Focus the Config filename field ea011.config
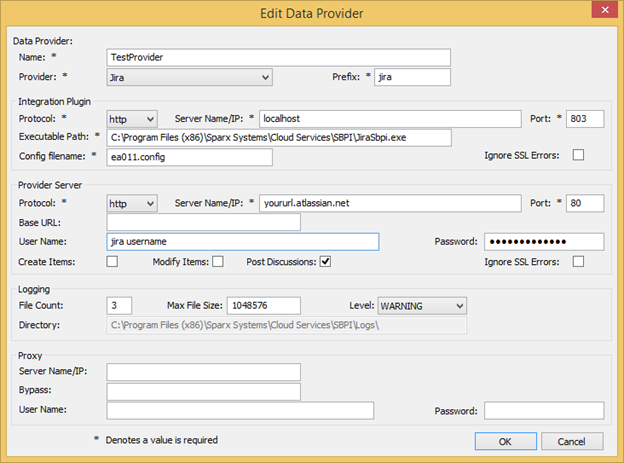 click(189, 156)
